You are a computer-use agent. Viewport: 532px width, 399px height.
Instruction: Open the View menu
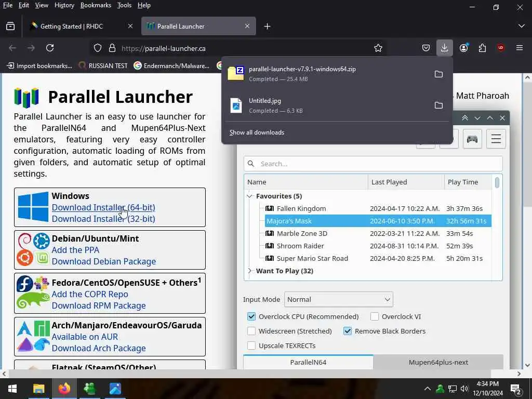point(42,5)
